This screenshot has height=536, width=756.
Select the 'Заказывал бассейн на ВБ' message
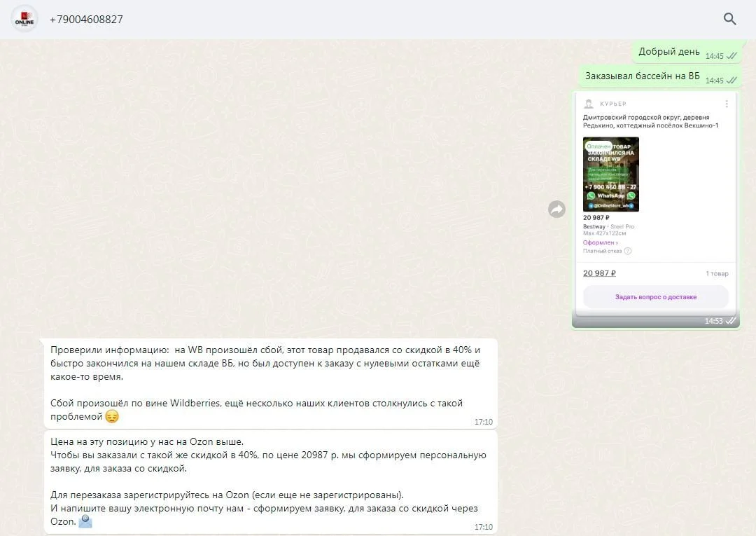click(660, 76)
